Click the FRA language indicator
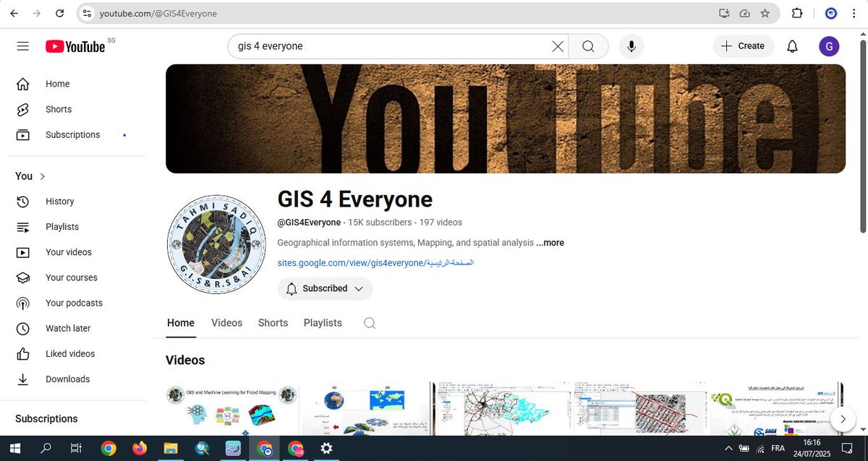This screenshot has height=461, width=868. click(778, 448)
